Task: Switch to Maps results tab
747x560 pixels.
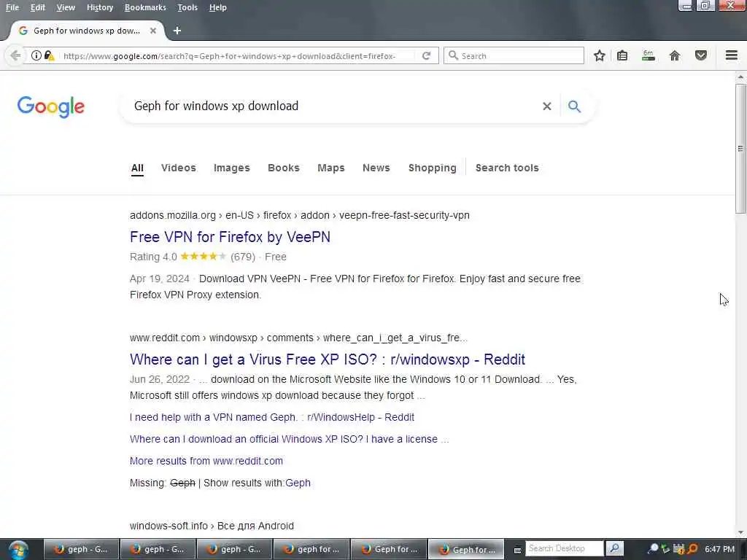Action: pyautogui.click(x=331, y=168)
